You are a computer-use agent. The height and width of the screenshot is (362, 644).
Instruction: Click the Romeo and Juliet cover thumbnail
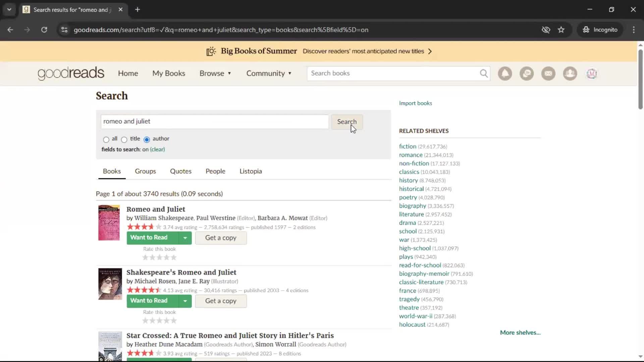pyautogui.click(x=109, y=223)
